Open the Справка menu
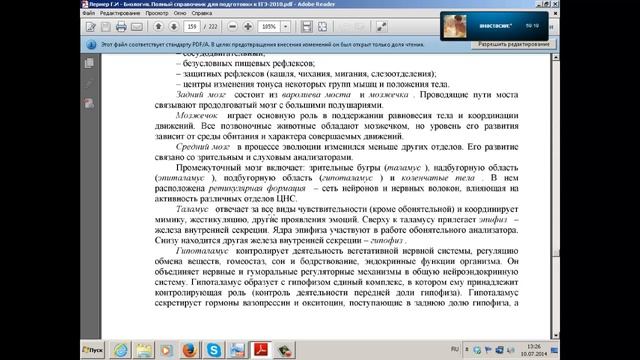The height and width of the screenshot is (360, 640). coord(202,13)
